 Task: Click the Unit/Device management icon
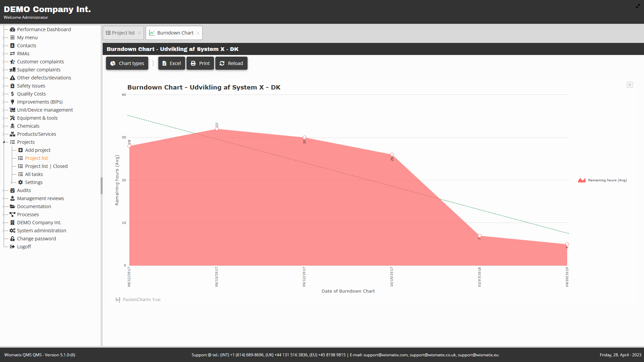point(12,110)
